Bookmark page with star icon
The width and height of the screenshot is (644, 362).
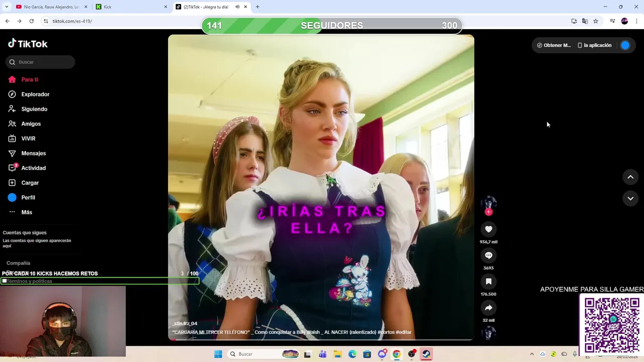tap(596, 21)
